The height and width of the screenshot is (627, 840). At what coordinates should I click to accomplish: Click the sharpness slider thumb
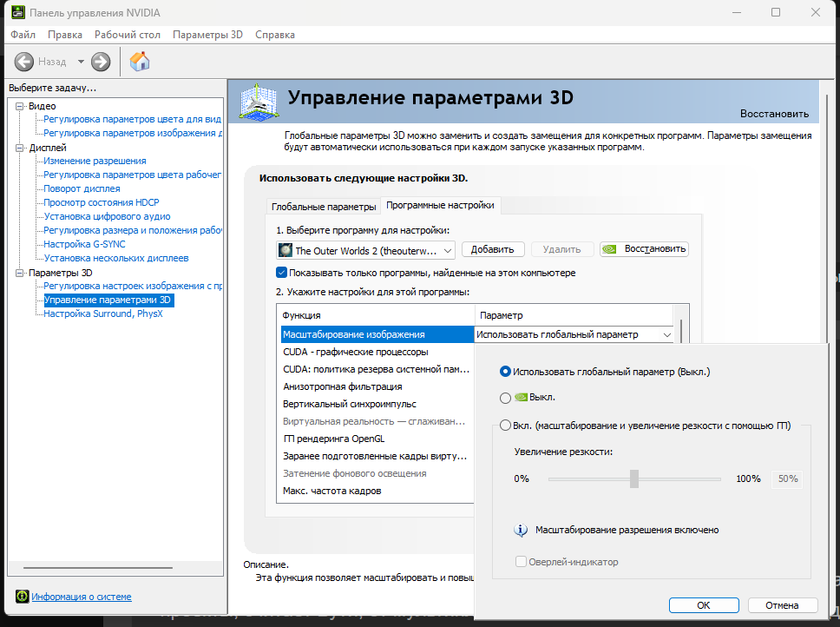[x=634, y=478]
